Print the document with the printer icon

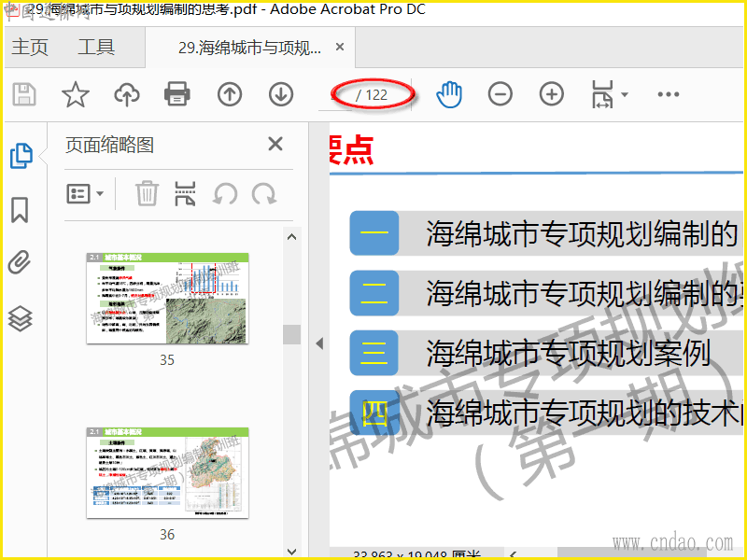point(177,94)
